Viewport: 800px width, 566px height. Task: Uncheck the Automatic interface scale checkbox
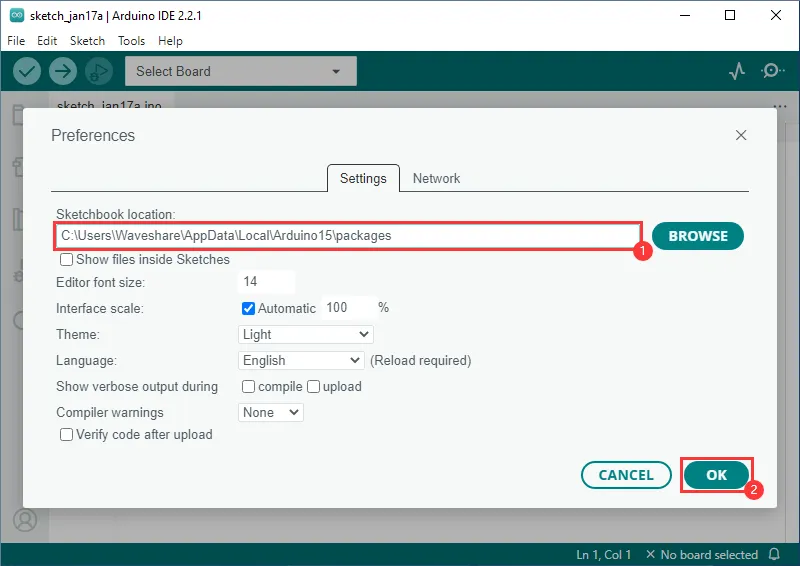pos(249,308)
